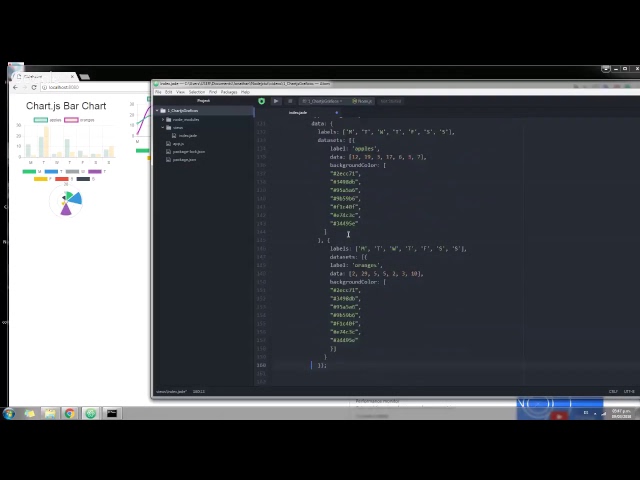Open the Windows Start menu

coord(9,413)
